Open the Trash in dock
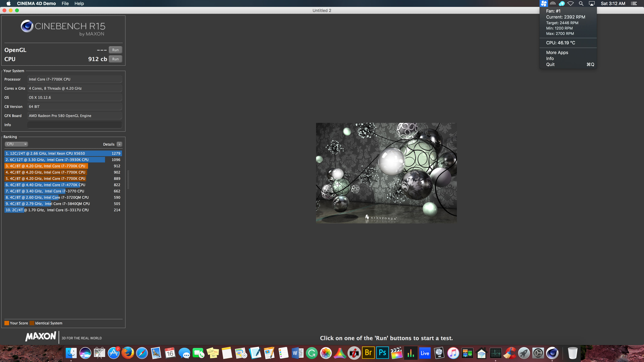Image resolution: width=644 pixels, height=362 pixels. 573,353
